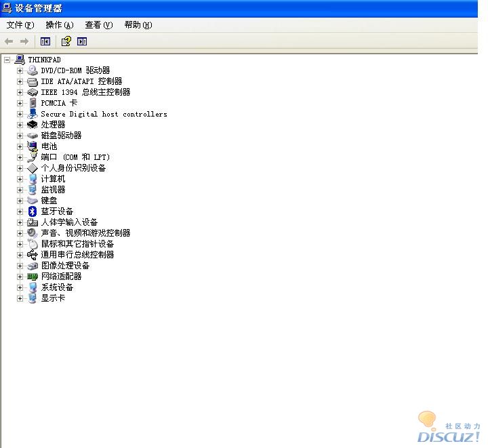The width and height of the screenshot is (488, 448).
Task: Toggle the console tree pane icon
Action: pyautogui.click(x=45, y=41)
